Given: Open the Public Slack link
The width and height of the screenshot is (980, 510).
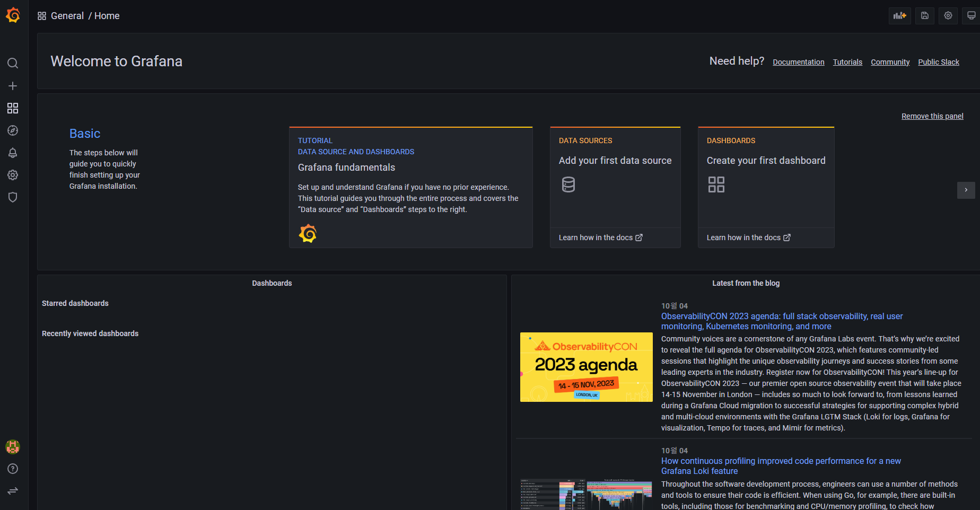Looking at the screenshot, I should [x=939, y=62].
